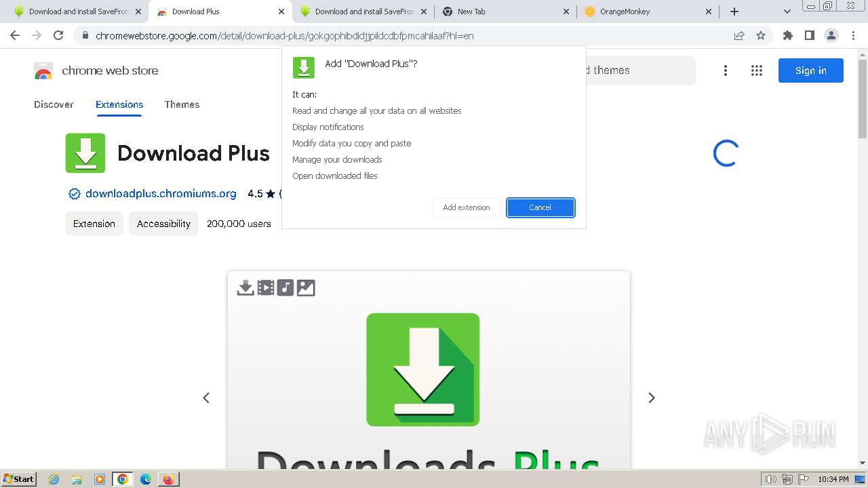868x488 pixels.
Task: Close the New Tab tab
Action: [x=566, y=12]
